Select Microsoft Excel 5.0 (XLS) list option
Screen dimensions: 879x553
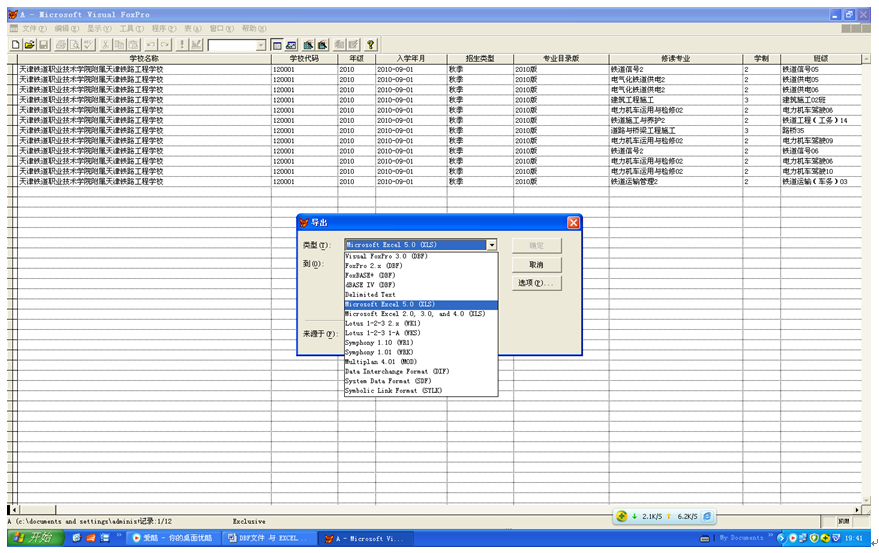[421, 305]
